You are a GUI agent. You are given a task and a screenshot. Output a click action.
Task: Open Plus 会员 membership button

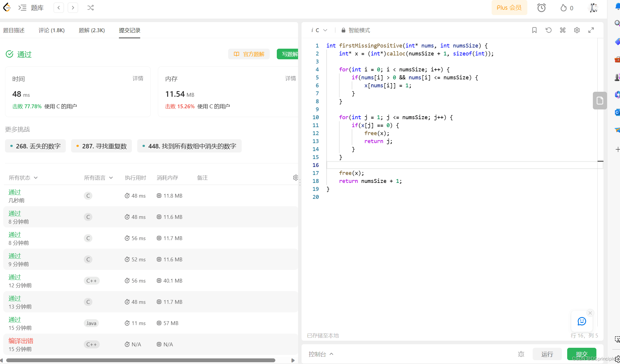click(509, 8)
